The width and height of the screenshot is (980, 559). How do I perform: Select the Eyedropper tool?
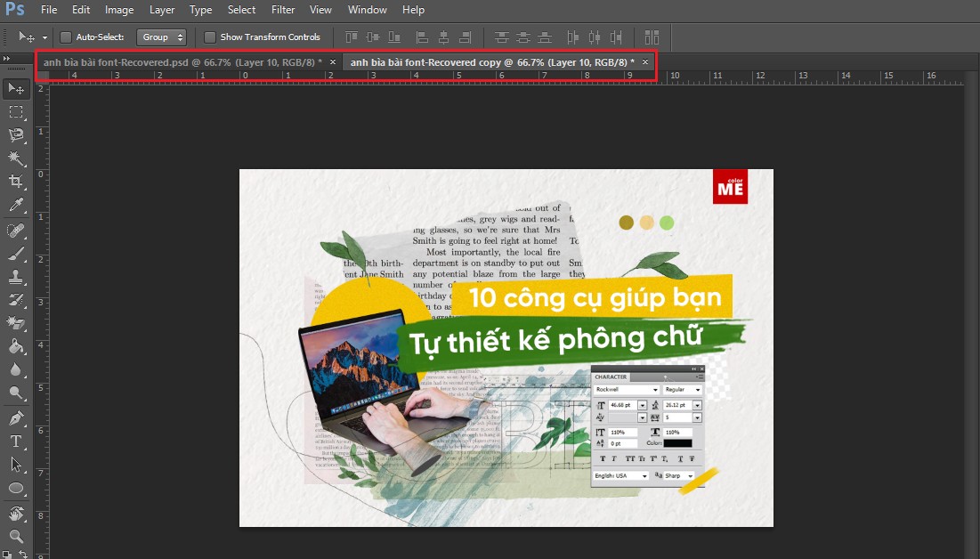click(x=15, y=203)
